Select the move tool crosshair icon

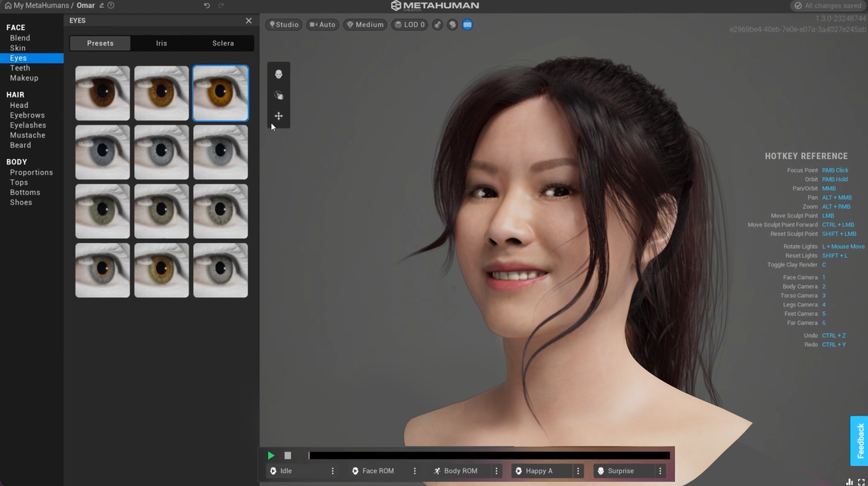(278, 115)
